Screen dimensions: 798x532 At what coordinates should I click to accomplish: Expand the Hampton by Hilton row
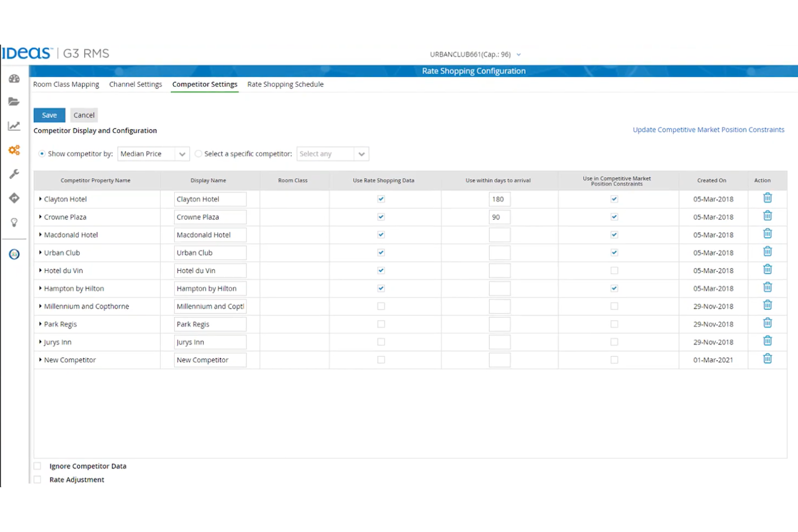40,288
